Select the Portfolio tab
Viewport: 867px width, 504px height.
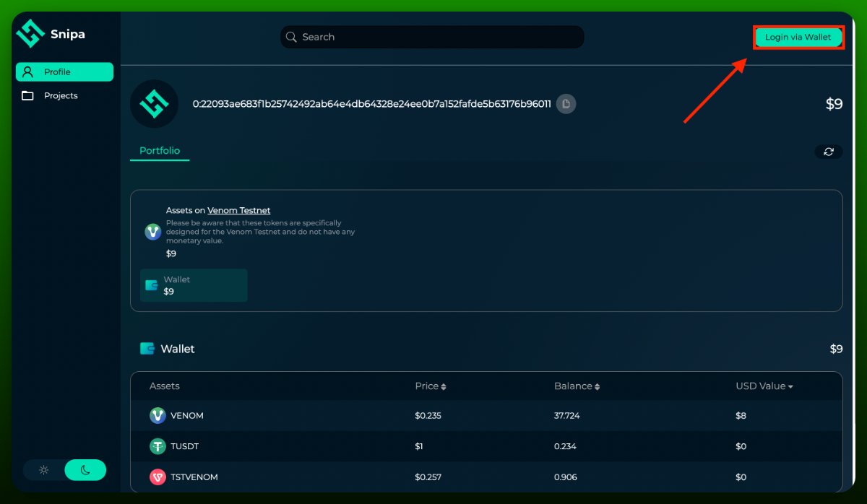pyautogui.click(x=160, y=151)
